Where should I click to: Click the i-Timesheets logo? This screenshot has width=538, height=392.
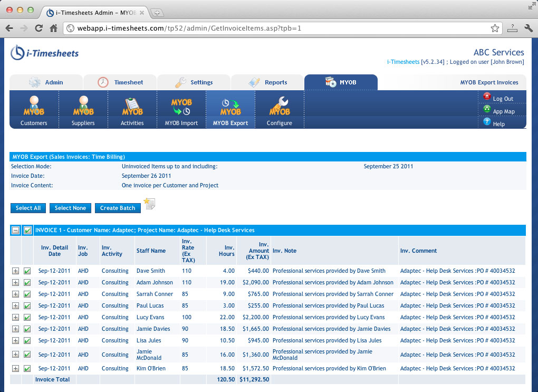[x=45, y=53]
